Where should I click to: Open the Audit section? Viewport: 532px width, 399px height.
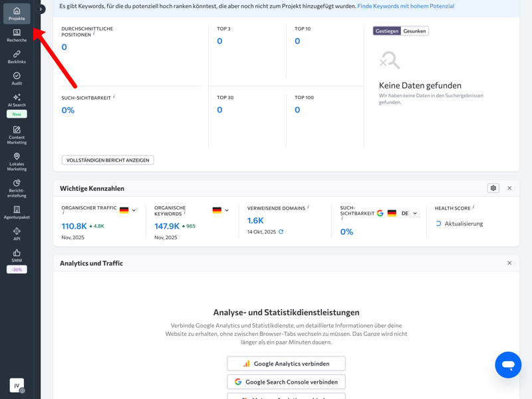17,78
